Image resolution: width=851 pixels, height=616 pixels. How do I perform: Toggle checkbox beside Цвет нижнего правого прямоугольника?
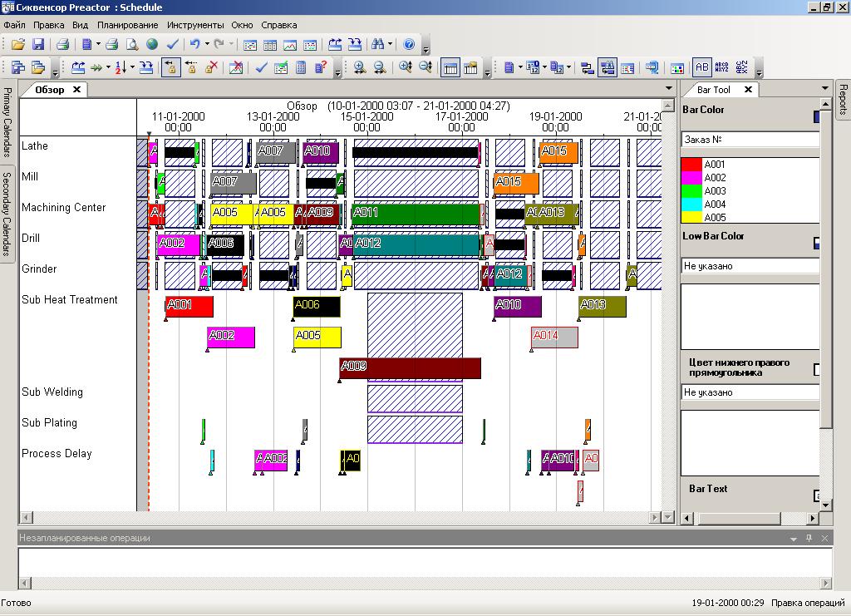pos(817,370)
